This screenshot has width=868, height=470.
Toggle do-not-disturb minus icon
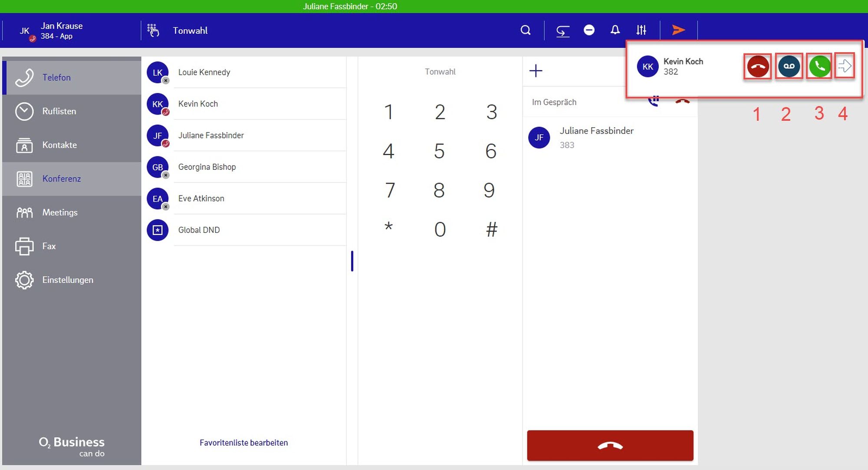tap(589, 30)
